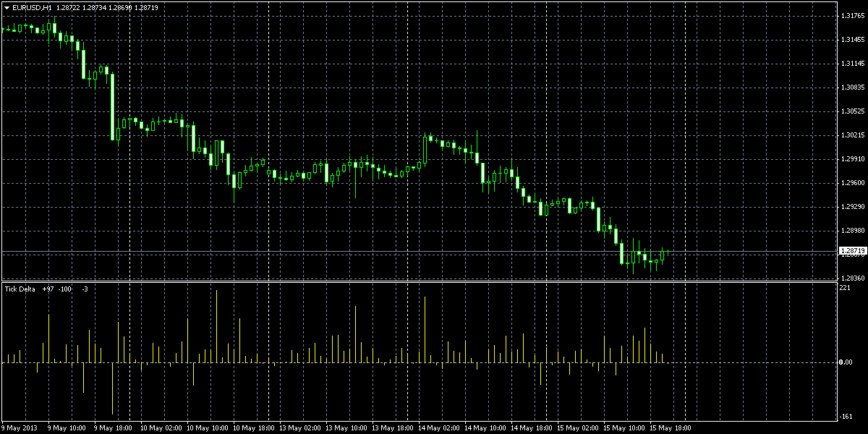Viewport: 868px width, 434px height.
Task: Click the 10 May 02:00 time label
Action: (161, 427)
